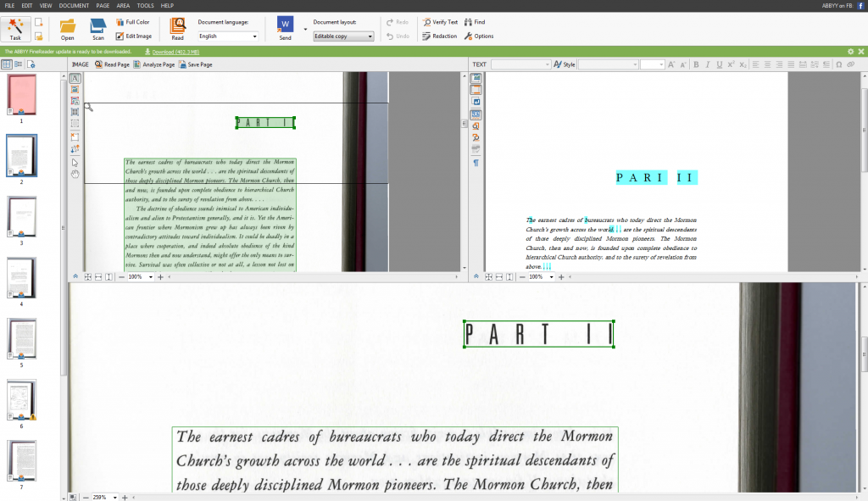Screen dimensions: 868x501
Task: Open the font name dropdown in text toolbar
Action: 520,64
